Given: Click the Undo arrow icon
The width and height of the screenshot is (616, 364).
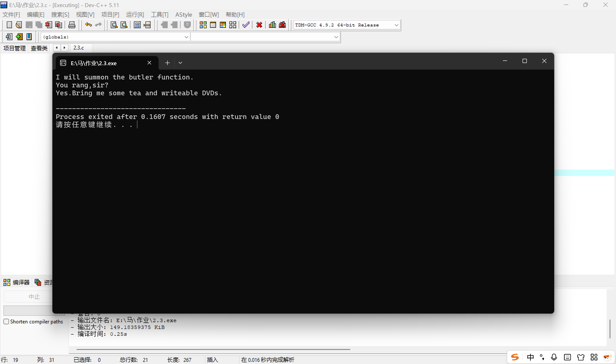Looking at the screenshot, I should (88, 25).
